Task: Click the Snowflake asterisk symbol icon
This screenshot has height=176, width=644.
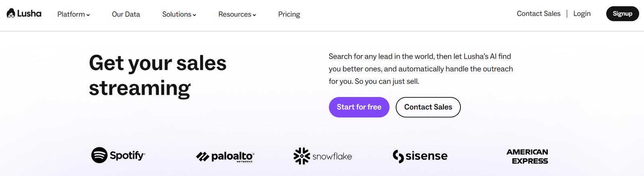Action: (301, 156)
